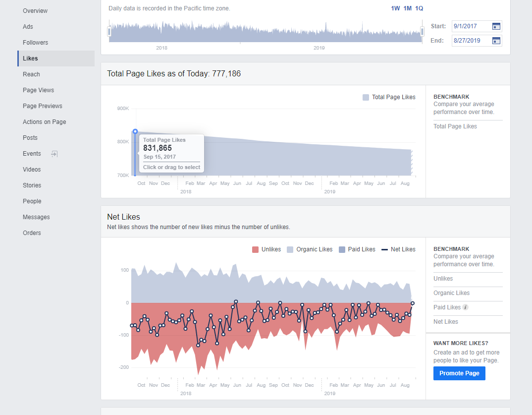Click the right handle of date range slider
Image resolution: width=532 pixels, height=415 pixels.
422,32
